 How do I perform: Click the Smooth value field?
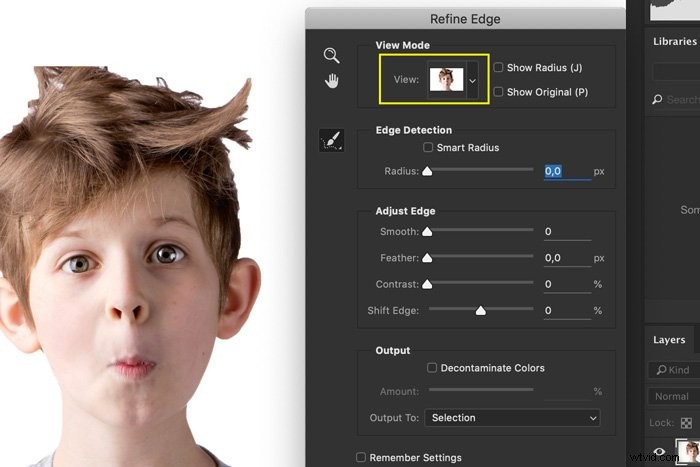(x=567, y=232)
